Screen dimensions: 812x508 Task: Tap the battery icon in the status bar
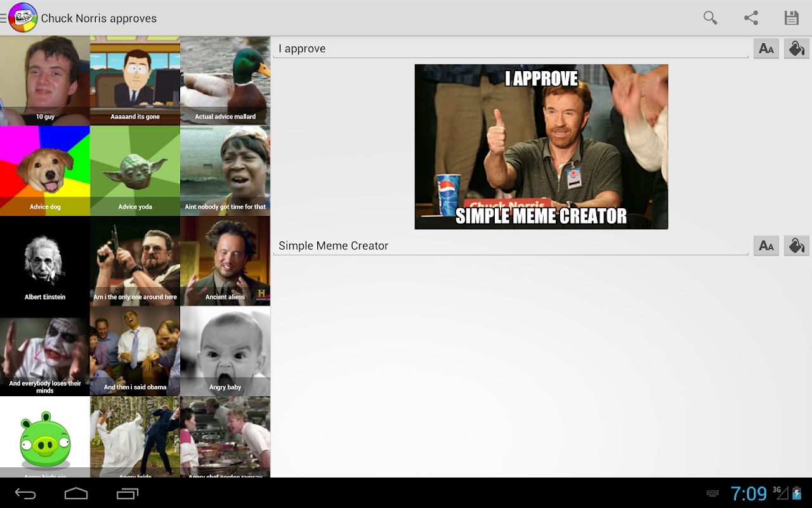(x=797, y=493)
